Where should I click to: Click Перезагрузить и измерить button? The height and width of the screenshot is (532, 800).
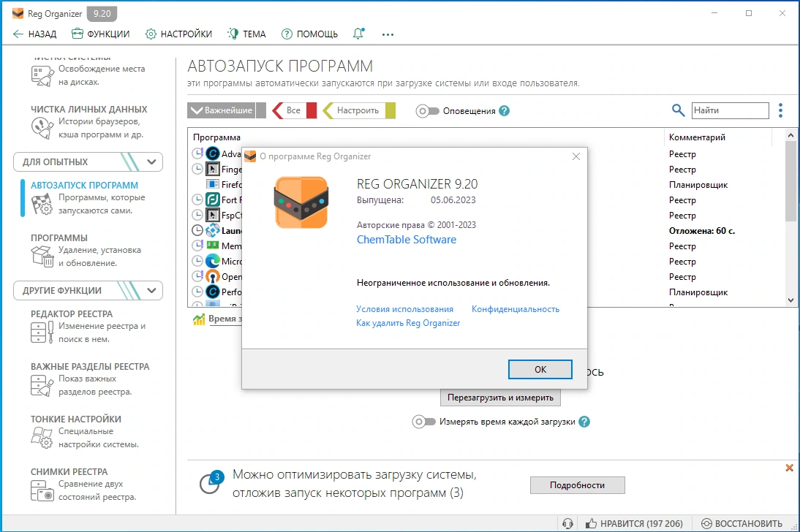click(500, 398)
